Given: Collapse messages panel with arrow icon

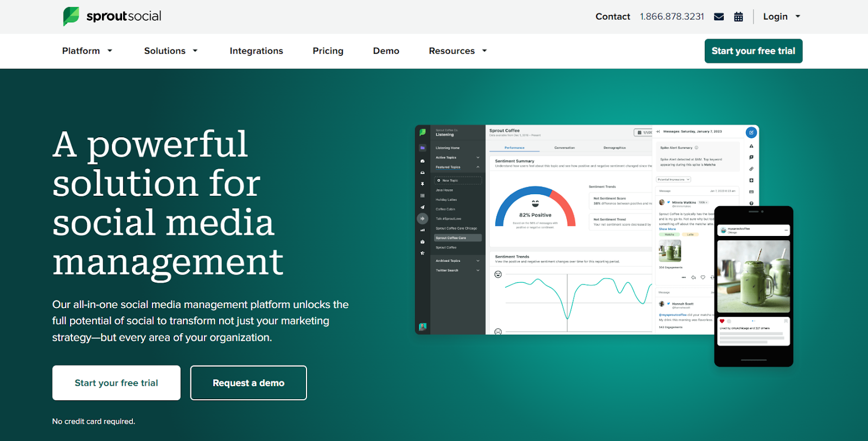Looking at the screenshot, I should [658, 131].
